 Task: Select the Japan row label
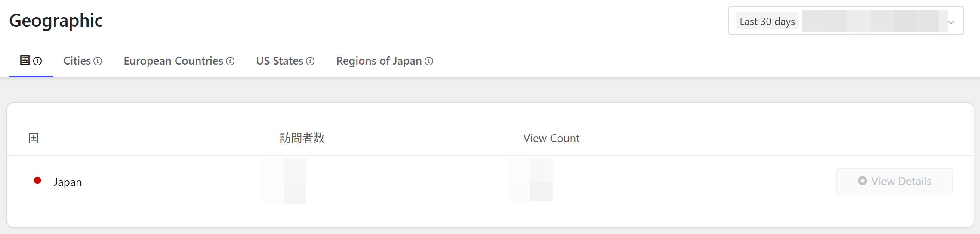point(68,182)
